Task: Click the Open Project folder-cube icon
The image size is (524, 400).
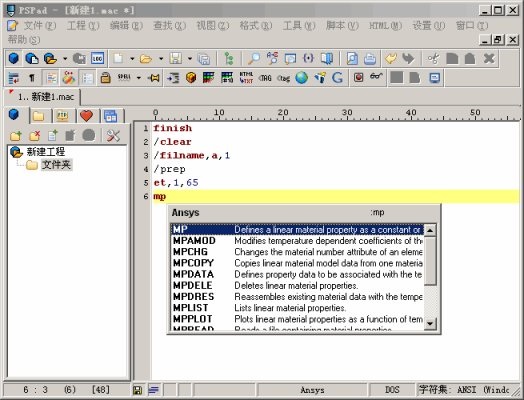Action: [50, 58]
